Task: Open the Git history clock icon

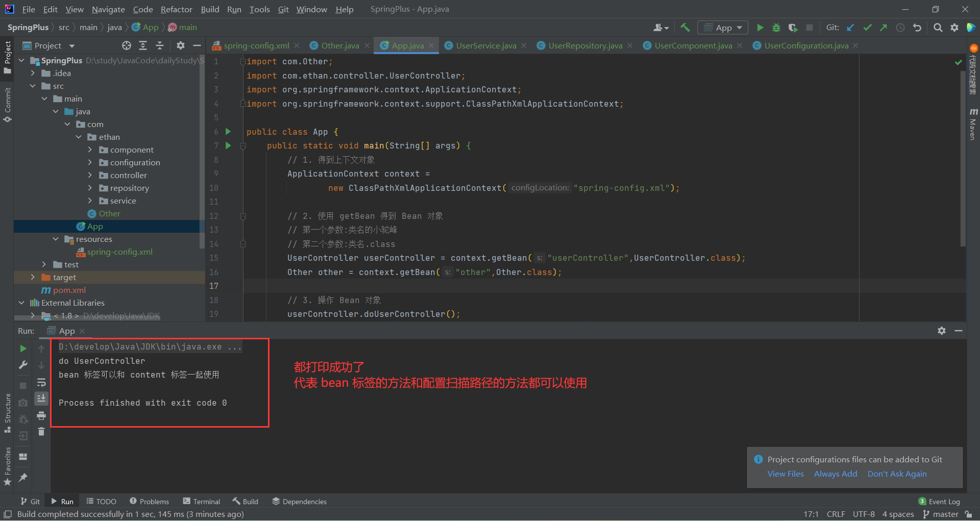Action: click(900, 28)
